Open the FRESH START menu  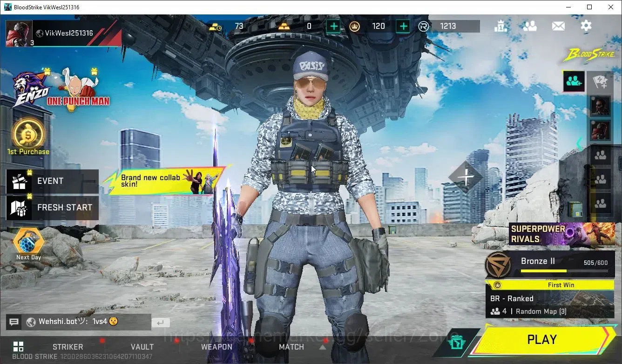[x=52, y=208]
